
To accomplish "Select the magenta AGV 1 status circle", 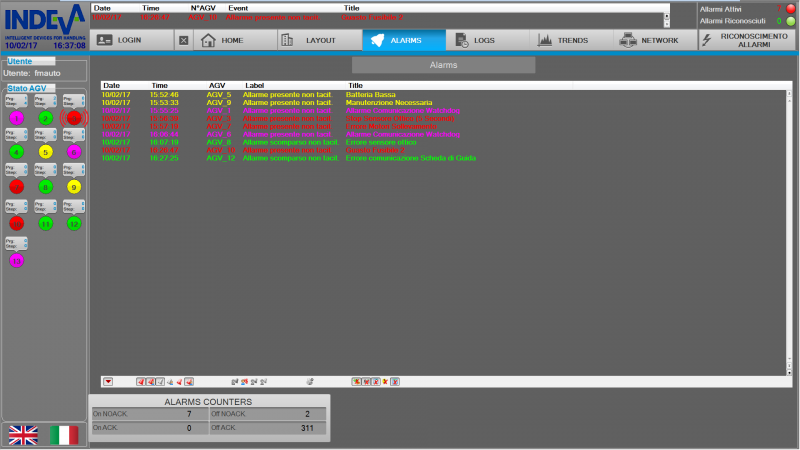I will pos(16,118).
